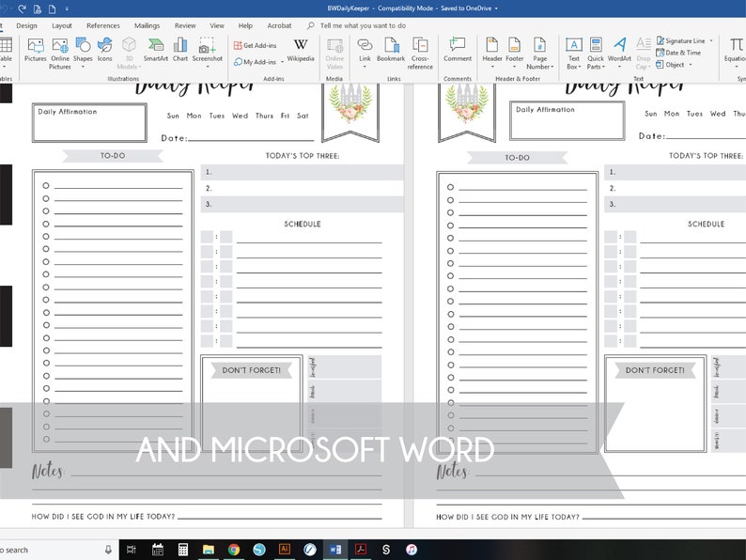Switch to the Design tab
Viewport: 746px width, 560px height.
26,25
